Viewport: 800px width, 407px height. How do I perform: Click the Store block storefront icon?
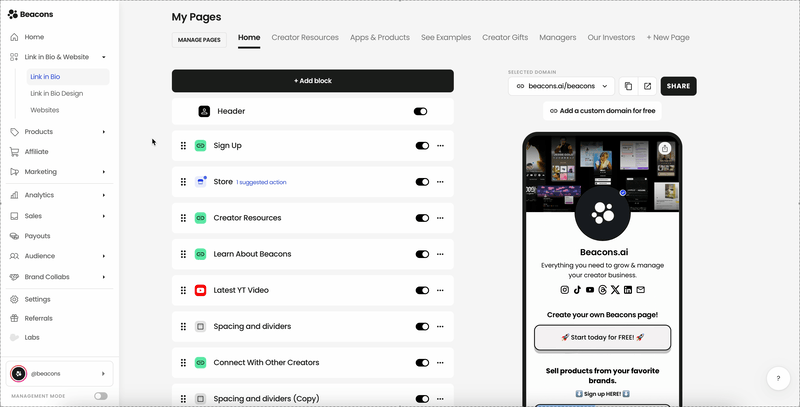pos(201,182)
